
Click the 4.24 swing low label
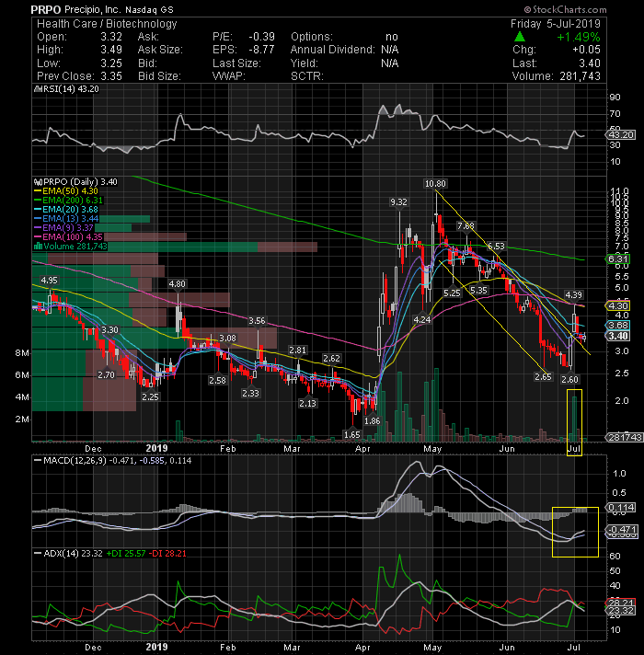tap(421, 320)
